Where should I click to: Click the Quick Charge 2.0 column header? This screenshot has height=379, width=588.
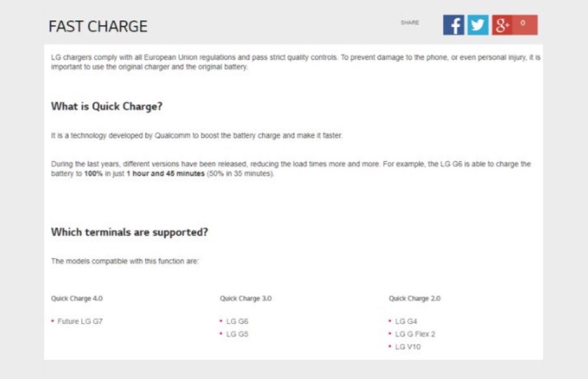415,298
